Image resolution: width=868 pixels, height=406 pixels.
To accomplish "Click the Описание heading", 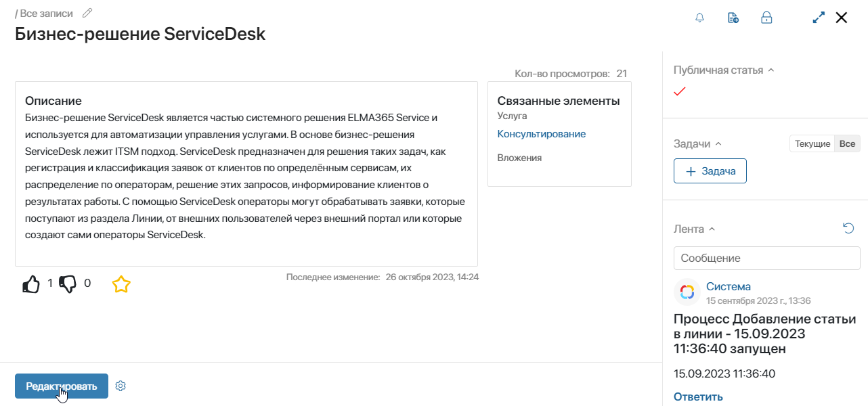I will [53, 101].
